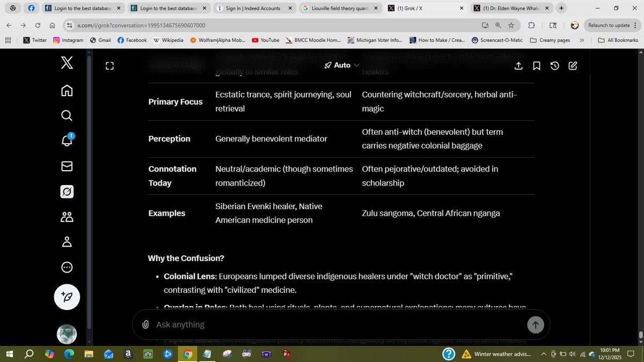The width and height of the screenshot is (644, 362).
Task: Open More circle-dots menu in sidebar
Action: 67,267
